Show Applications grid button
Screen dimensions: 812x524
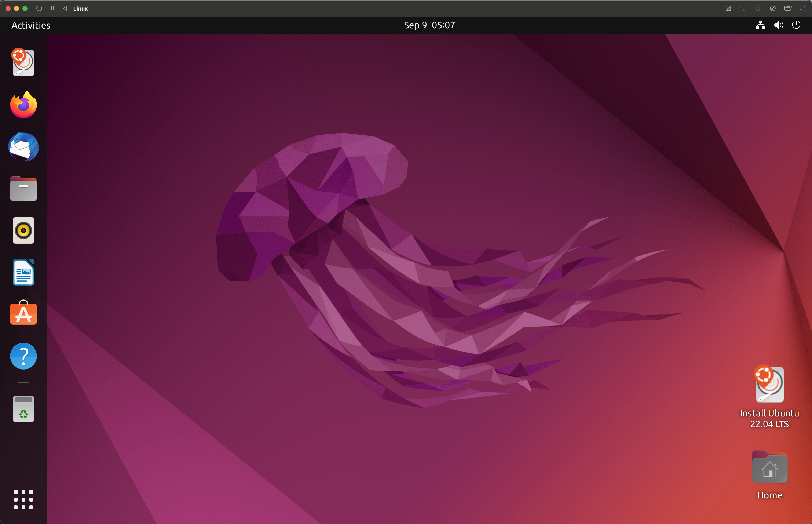pyautogui.click(x=23, y=499)
